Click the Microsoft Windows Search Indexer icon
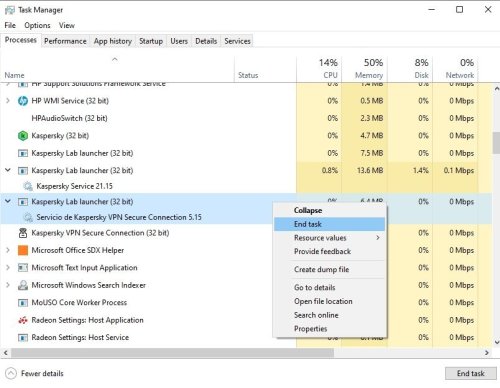The width and height of the screenshot is (500, 388). 23,285
